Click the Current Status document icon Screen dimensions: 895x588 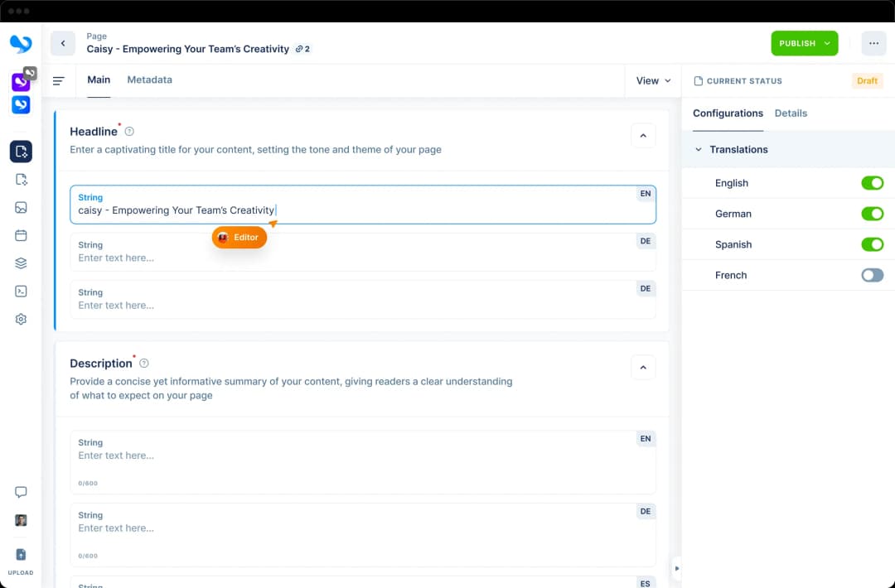point(698,81)
